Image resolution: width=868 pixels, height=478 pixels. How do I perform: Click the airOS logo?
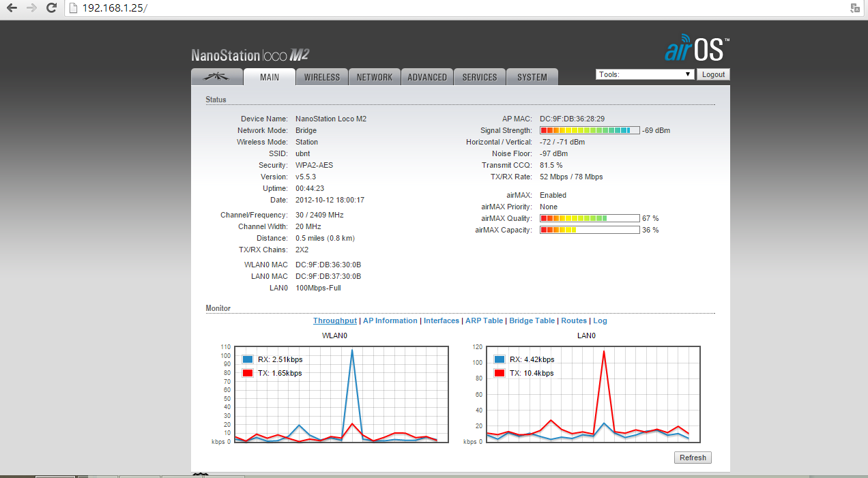click(x=697, y=50)
